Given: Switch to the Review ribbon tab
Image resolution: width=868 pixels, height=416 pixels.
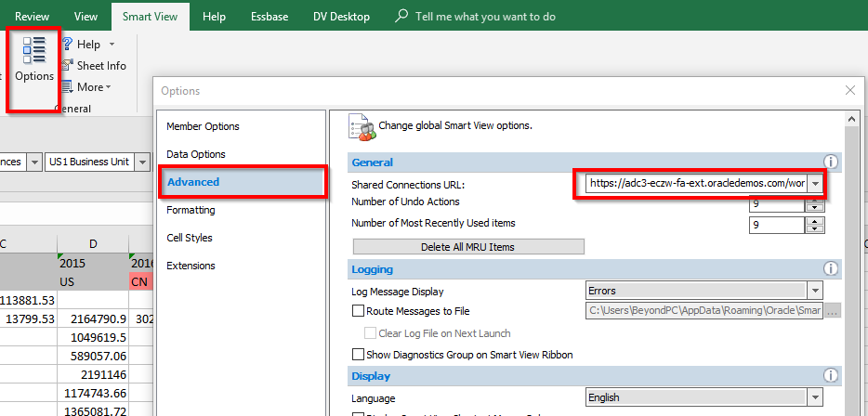Looking at the screenshot, I should [x=32, y=17].
